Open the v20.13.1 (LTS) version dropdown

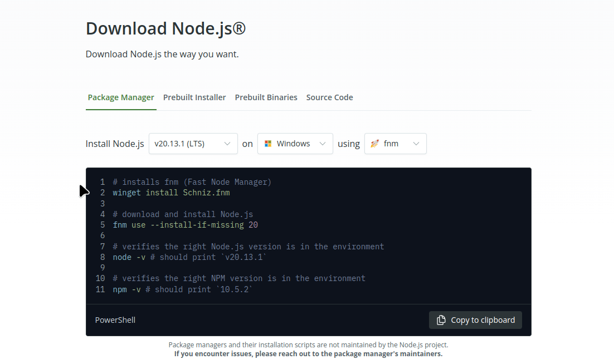193,144
